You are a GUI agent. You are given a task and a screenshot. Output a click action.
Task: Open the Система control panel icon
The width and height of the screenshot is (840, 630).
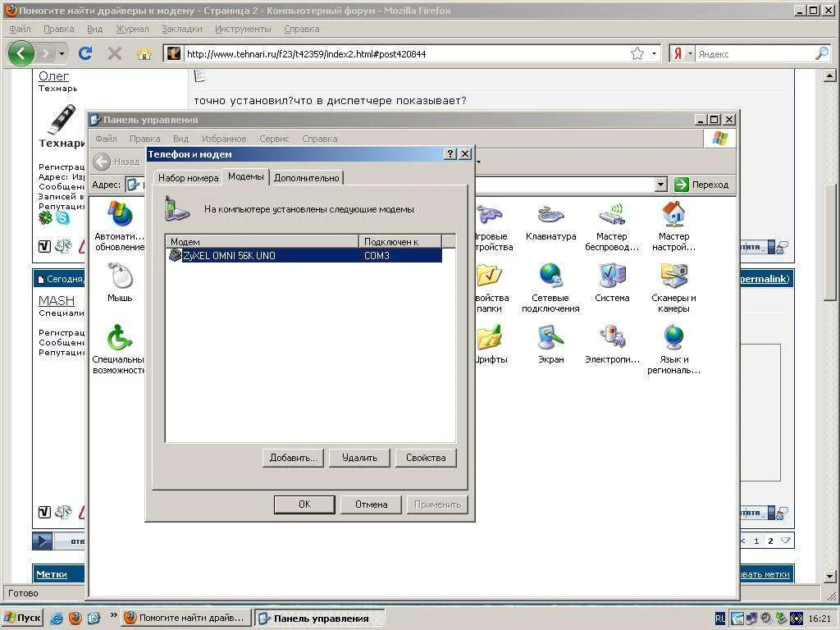click(x=612, y=281)
